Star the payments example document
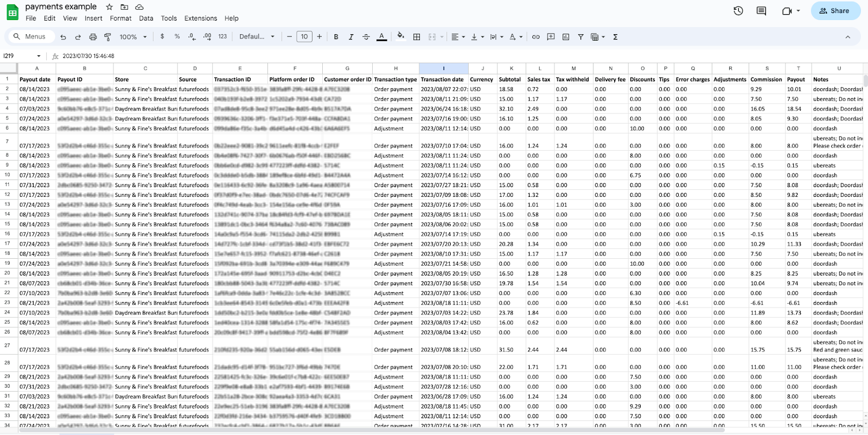 (x=109, y=7)
